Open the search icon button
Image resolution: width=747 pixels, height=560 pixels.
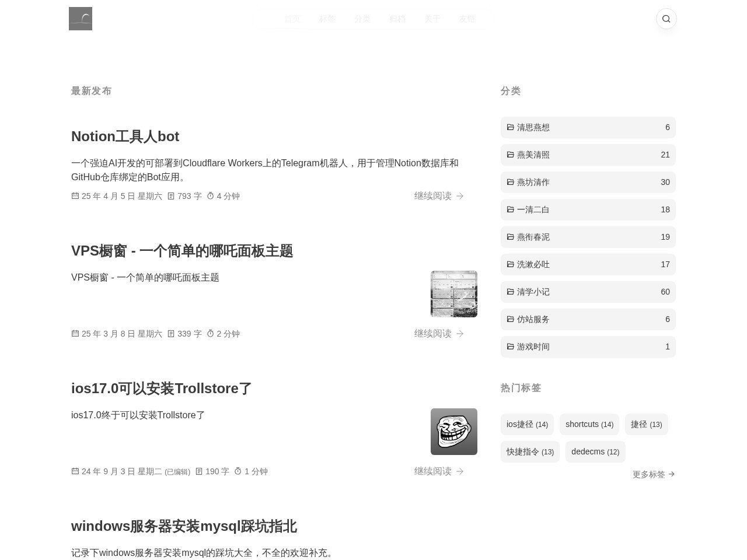point(666,19)
